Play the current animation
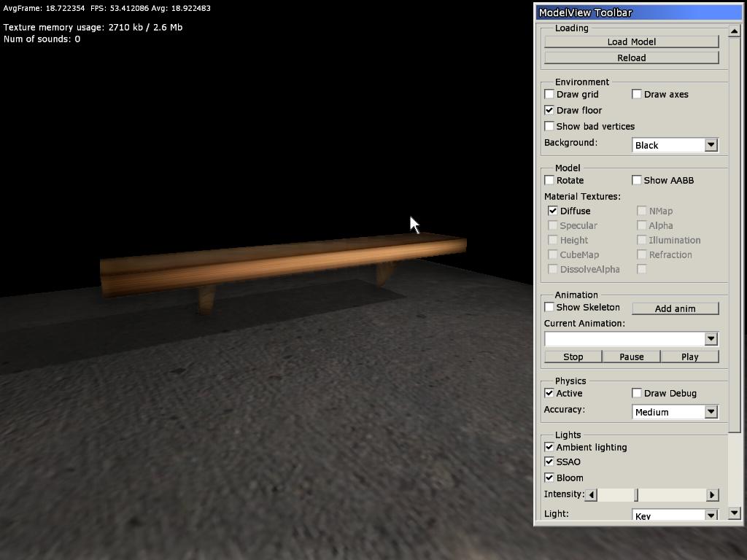Image resolution: width=747 pixels, height=560 pixels. (689, 357)
